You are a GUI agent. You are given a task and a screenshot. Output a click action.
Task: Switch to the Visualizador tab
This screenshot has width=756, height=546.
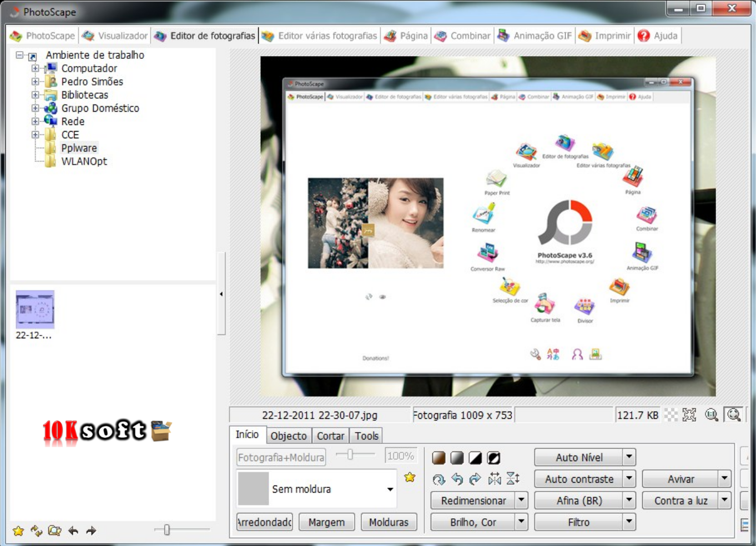click(x=115, y=36)
